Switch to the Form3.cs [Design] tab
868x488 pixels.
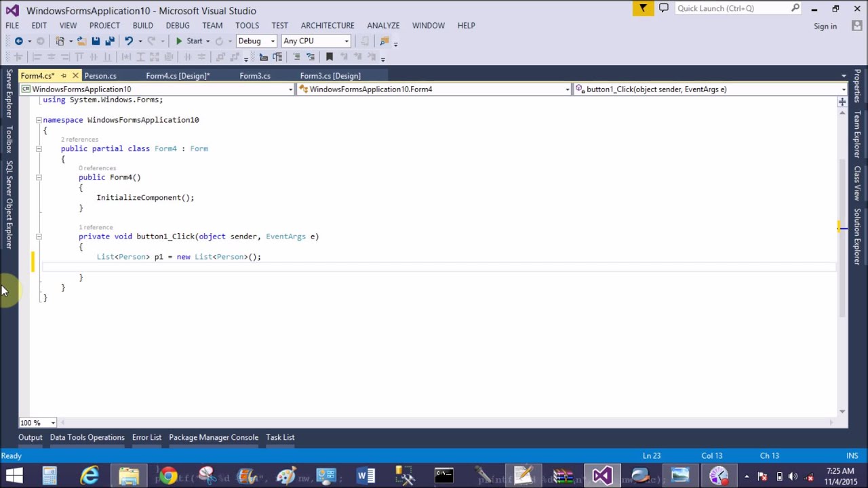tap(330, 76)
